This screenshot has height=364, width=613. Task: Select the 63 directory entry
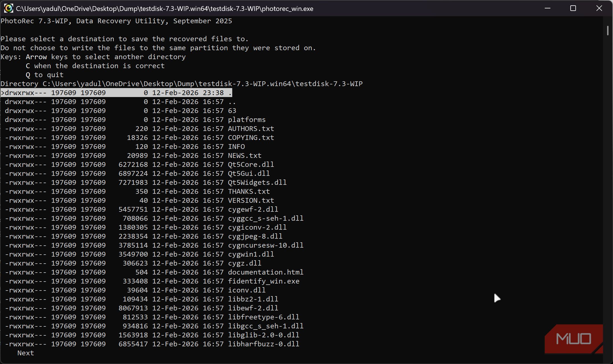(x=120, y=111)
